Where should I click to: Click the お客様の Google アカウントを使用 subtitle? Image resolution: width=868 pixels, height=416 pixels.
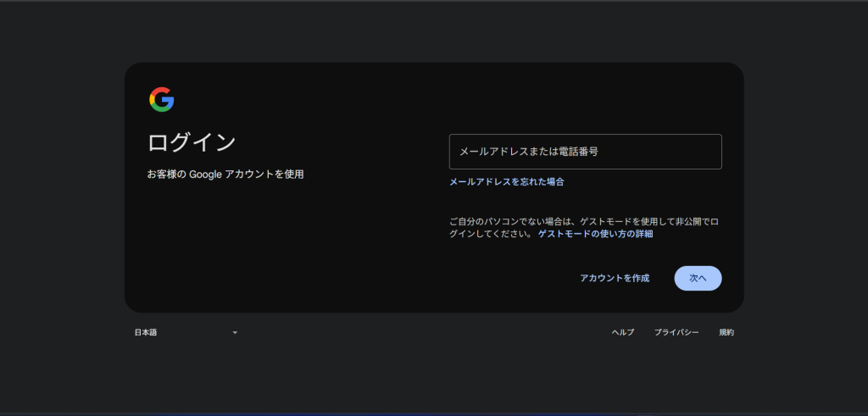(225, 174)
